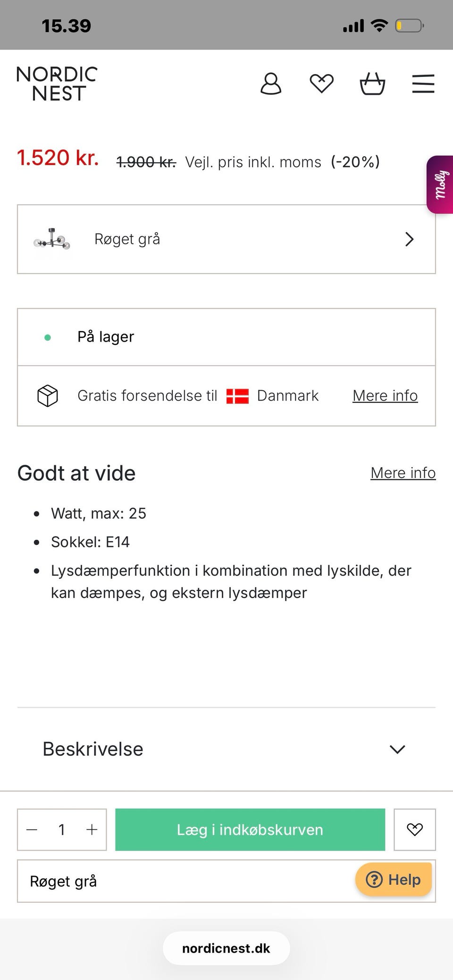453x980 pixels.
Task: Increase quantity with plus button
Action: [92, 829]
